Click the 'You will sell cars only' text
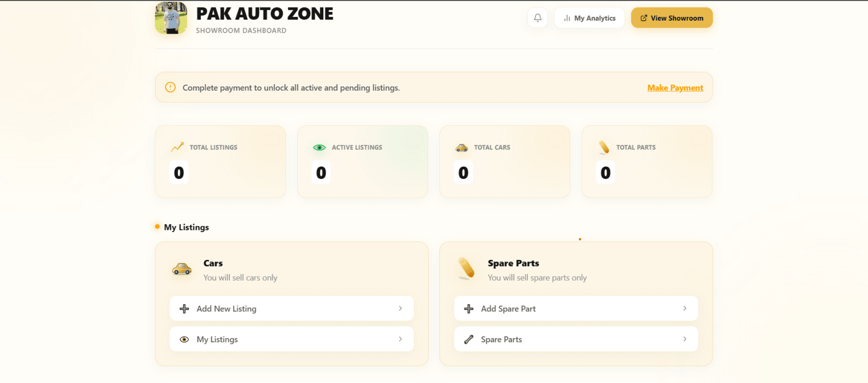Screen dimensions: 868x383 [x=240, y=278]
